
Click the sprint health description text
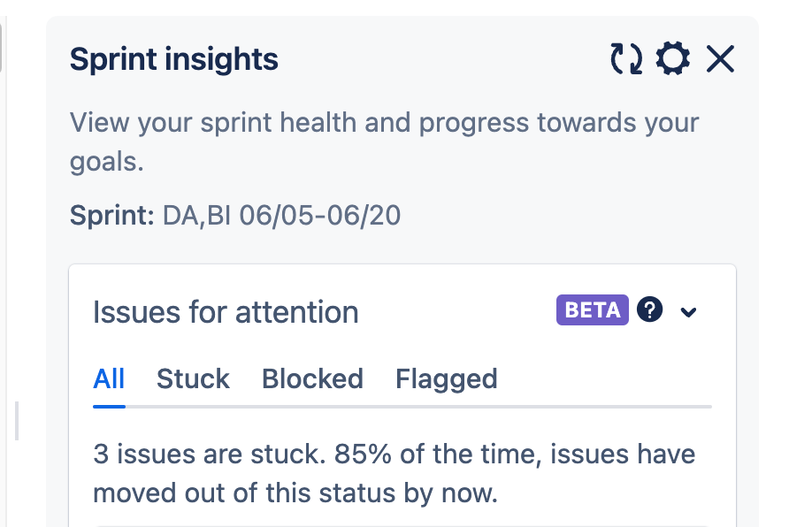(x=384, y=141)
